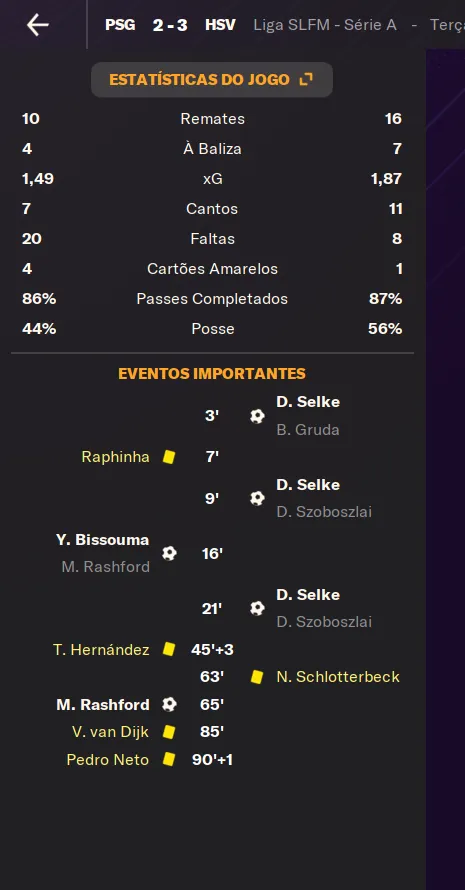
Task: Go back with the left arrow icon
Action: (37, 25)
